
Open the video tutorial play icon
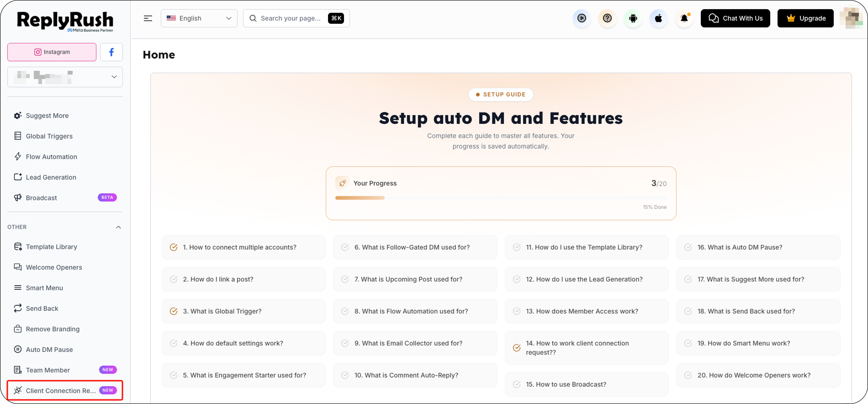[x=582, y=18]
